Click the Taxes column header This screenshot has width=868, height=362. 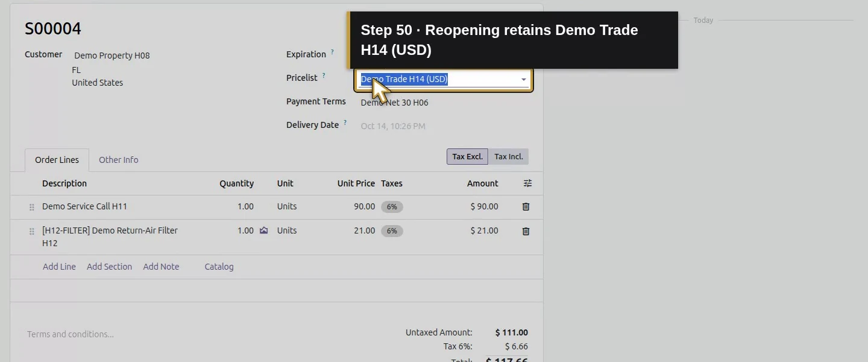(391, 183)
